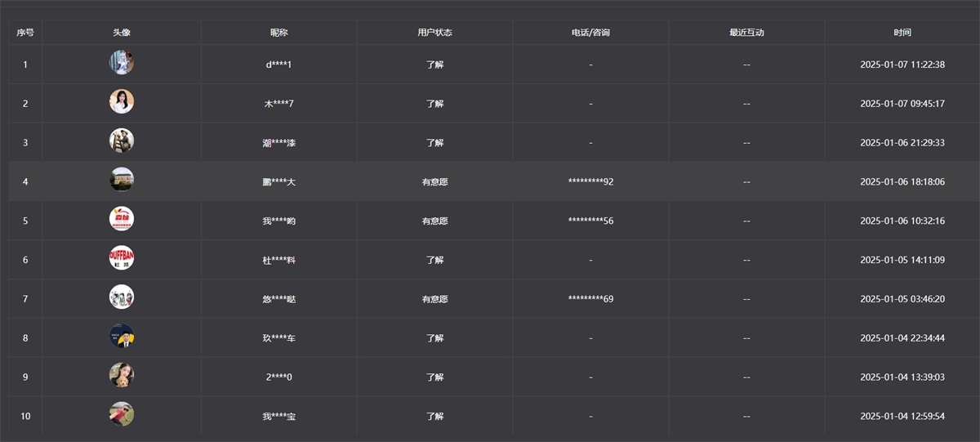980x442 pixels.
Task: Click the 有意愿 status for 我****哟
Action: click(x=434, y=221)
